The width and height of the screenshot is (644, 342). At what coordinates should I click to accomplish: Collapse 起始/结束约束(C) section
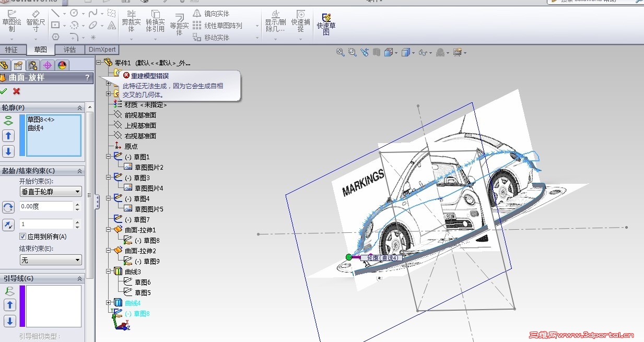[x=80, y=171]
